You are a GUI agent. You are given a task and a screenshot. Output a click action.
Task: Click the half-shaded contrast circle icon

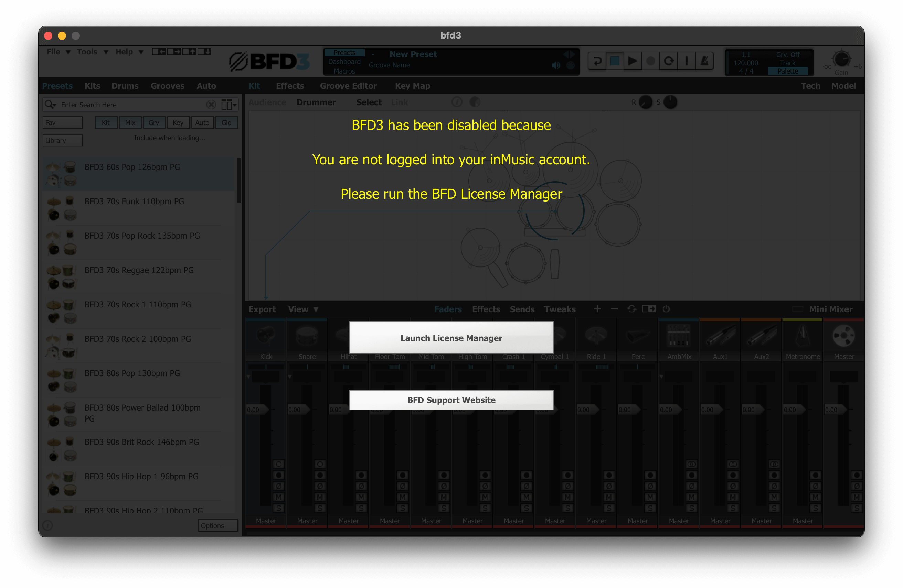tap(475, 102)
